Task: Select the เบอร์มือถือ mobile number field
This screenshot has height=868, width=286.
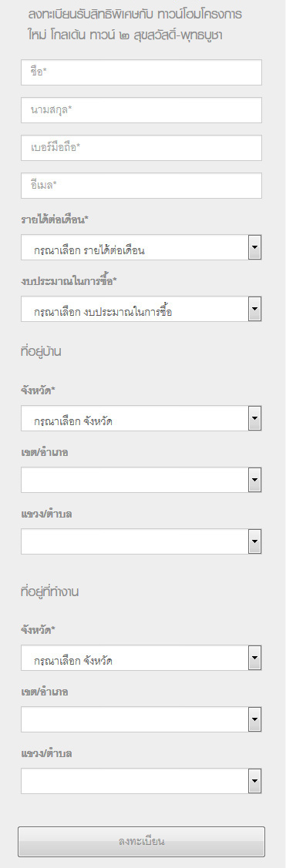Action: pos(141,148)
